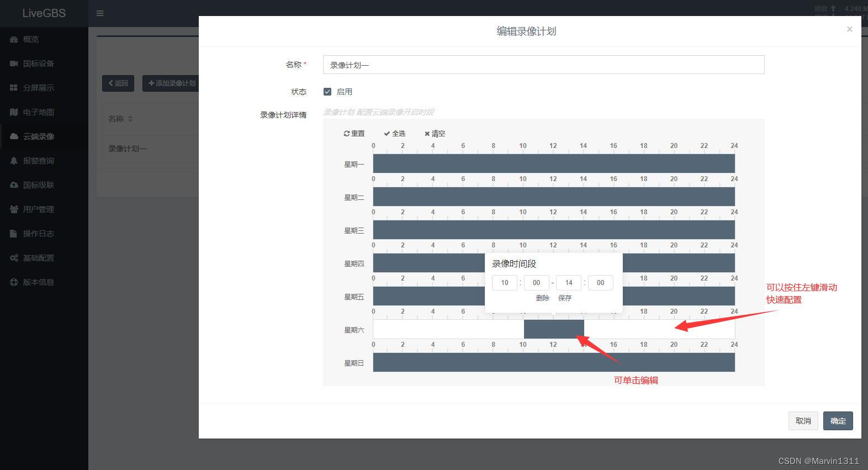Click the 星期四 bar left segment

pos(429,263)
